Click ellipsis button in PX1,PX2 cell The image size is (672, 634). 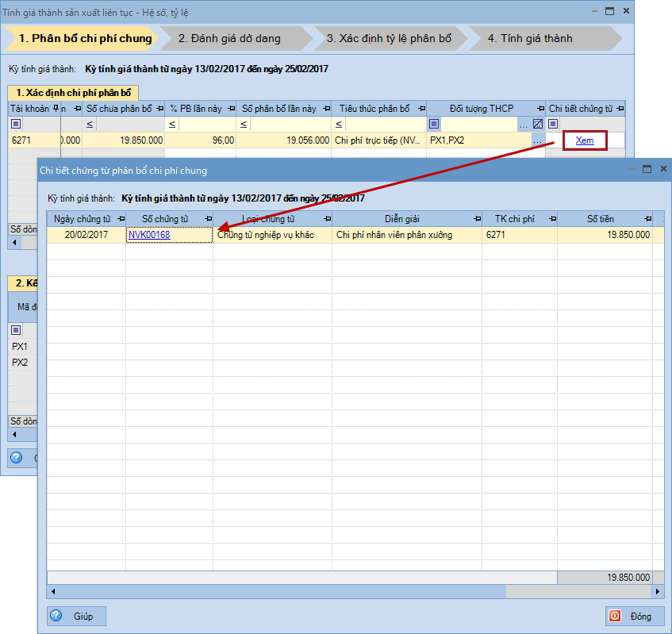(x=538, y=140)
